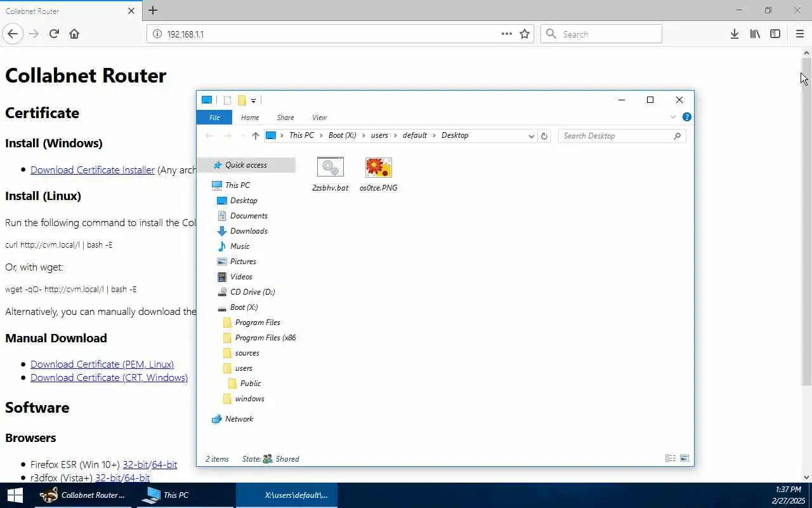
Task: Open the Share ribbon tab
Action: [x=285, y=117]
